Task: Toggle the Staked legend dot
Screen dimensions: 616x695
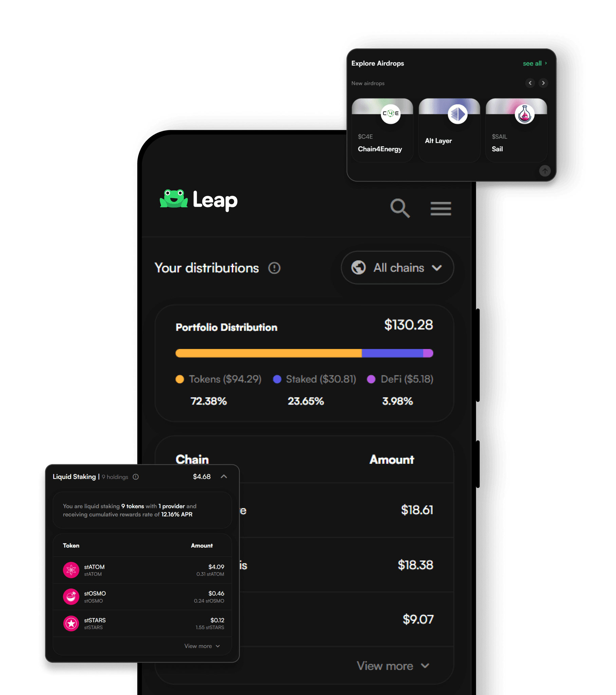Action: pyautogui.click(x=277, y=379)
